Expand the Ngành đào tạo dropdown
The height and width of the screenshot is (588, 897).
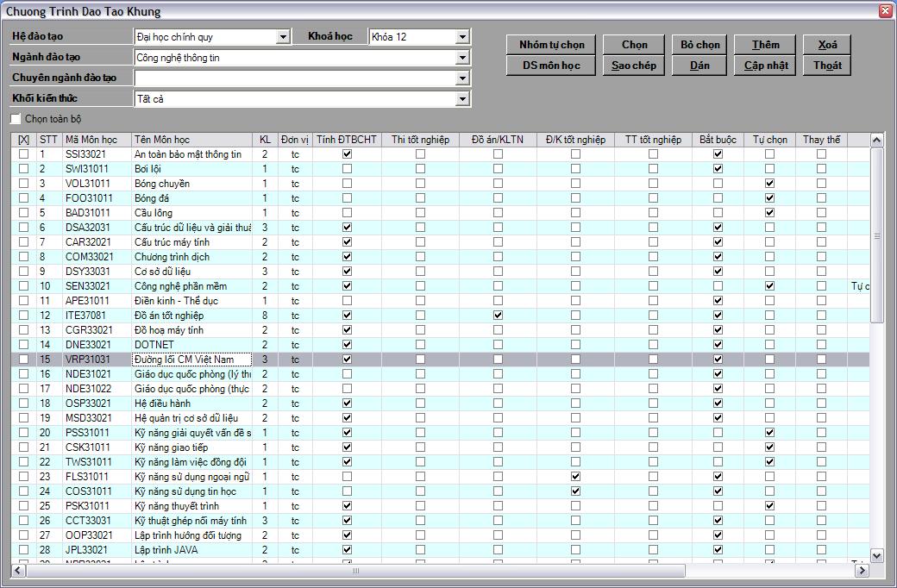tap(463, 58)
